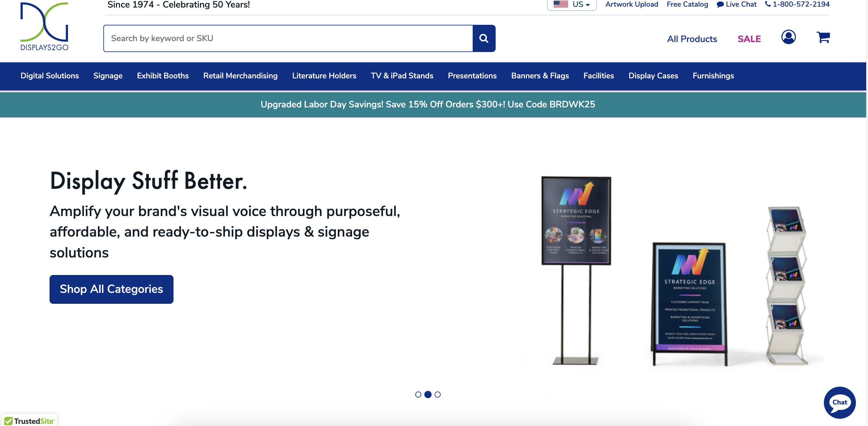
Task: Click the SALE link in the header
Action: [x=749, y=39]
